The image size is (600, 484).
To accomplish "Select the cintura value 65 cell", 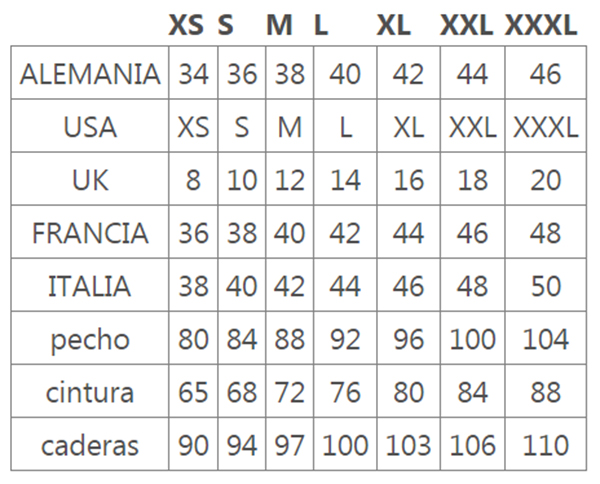I will click(x=193, y=392).
